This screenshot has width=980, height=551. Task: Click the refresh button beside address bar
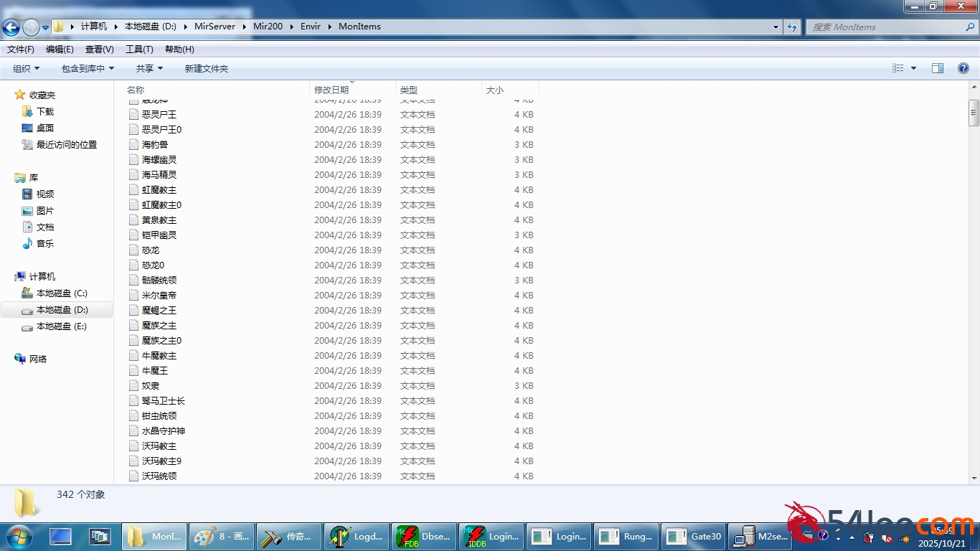pos(792,27)
